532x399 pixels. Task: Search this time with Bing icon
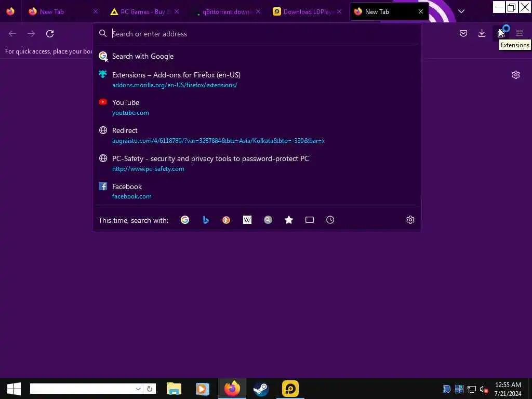click(x=206, y=220)
